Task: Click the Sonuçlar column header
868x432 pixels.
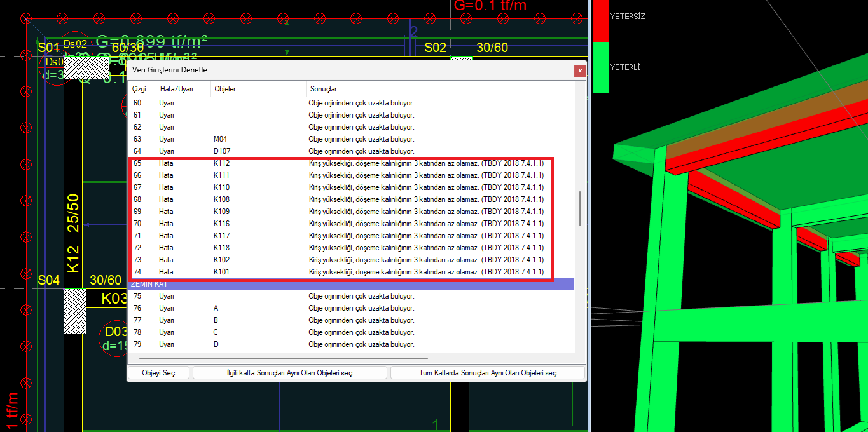Action: (323, 89)
